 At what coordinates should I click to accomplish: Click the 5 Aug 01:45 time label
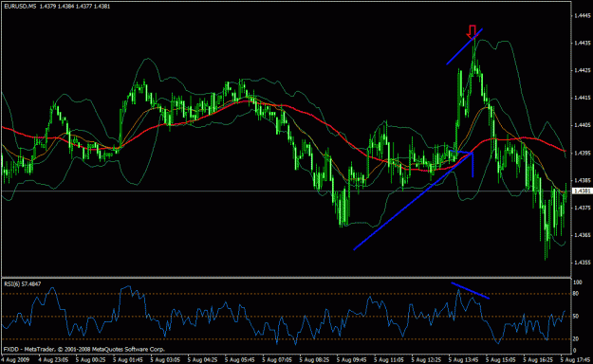pos(128,359)
